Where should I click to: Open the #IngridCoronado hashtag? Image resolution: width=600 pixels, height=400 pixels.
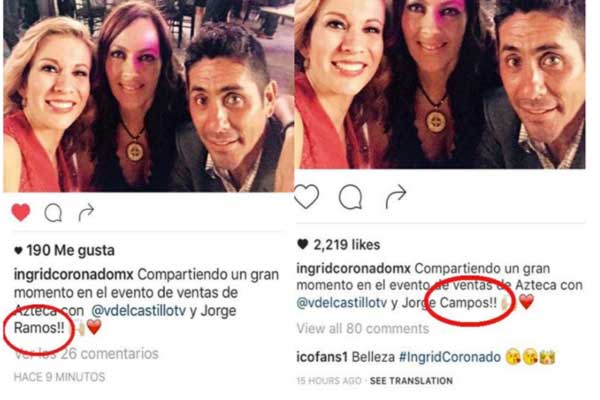(450, 357)
